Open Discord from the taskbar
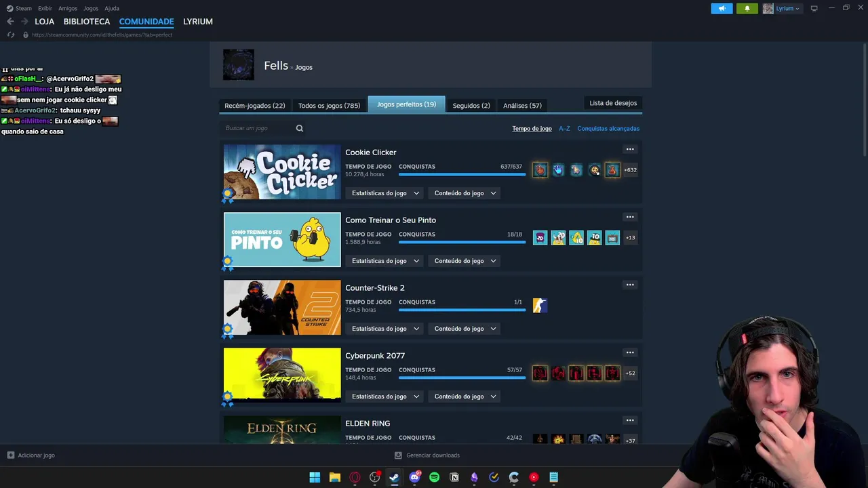The width and height of the screenshot is (868, 488). click(x=414, y=477)
